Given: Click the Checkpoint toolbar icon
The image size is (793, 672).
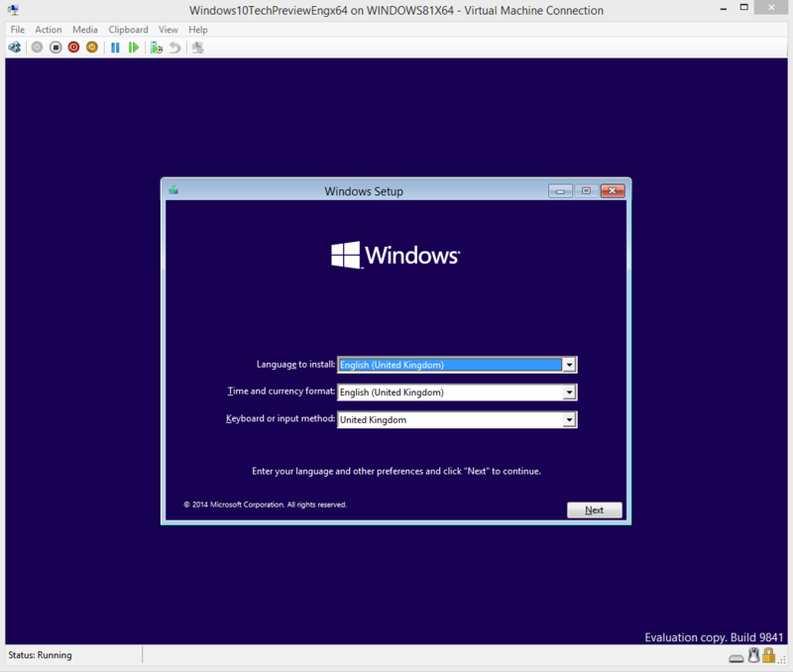Looking at the screenshot, I should (157, 48).
